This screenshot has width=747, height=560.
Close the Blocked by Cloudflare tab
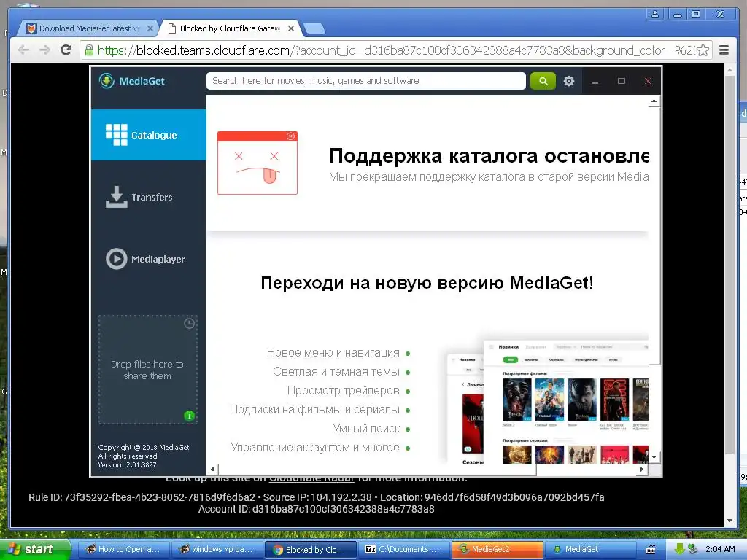[291, 28]
